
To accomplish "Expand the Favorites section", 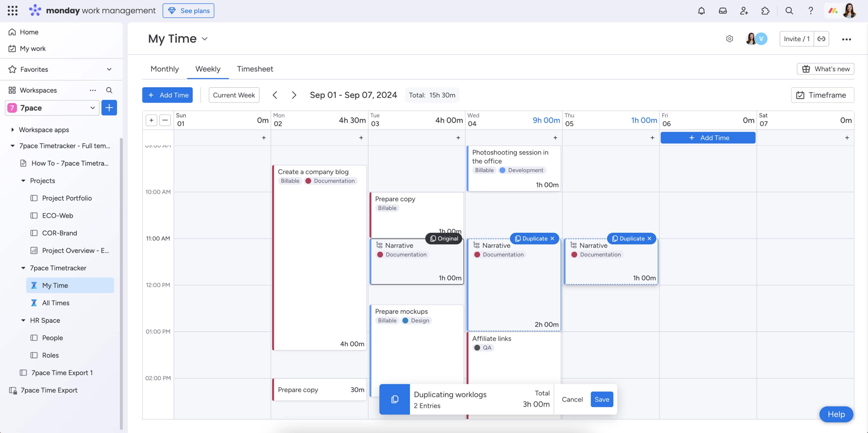I will (109, 69).
